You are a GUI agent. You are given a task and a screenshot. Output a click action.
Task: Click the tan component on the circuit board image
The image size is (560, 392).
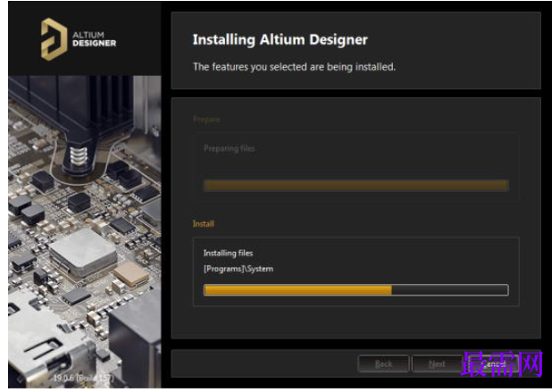click(x=130, y=274)
